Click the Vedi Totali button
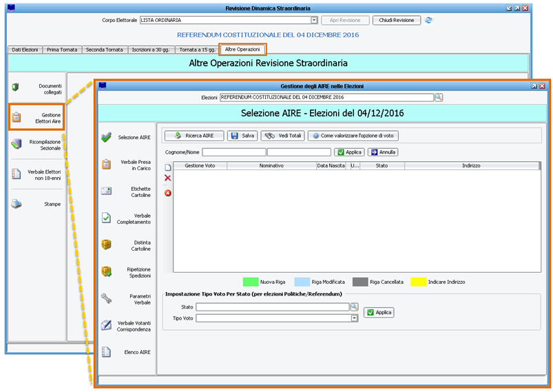This screenshot has width=553, height=392. 282,136
